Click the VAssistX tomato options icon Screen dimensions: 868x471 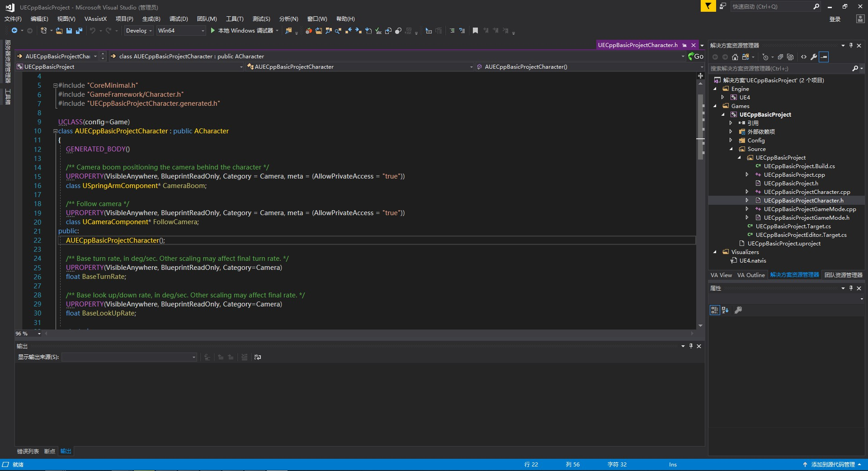pos(308,31)
